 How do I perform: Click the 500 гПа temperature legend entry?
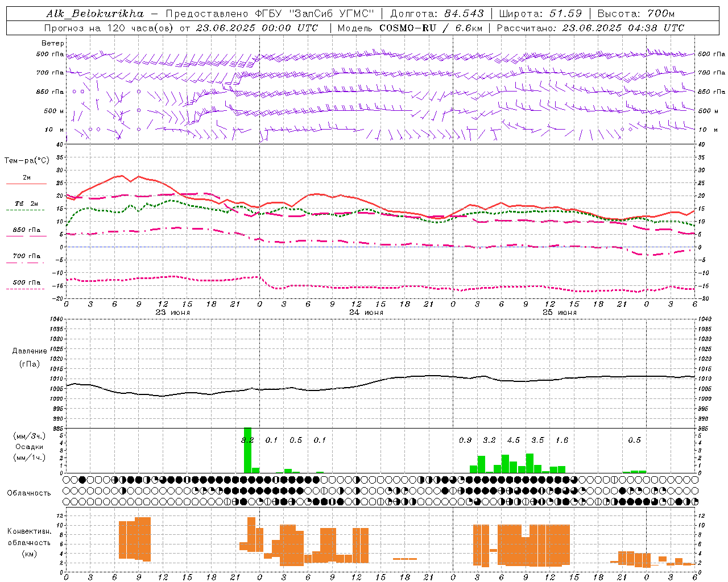tap(26, 282)
